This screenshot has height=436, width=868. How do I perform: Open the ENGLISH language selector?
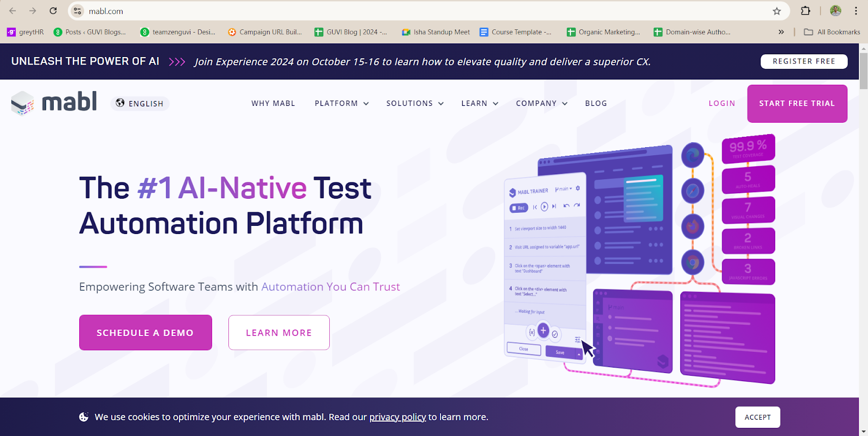coord(140,103)
